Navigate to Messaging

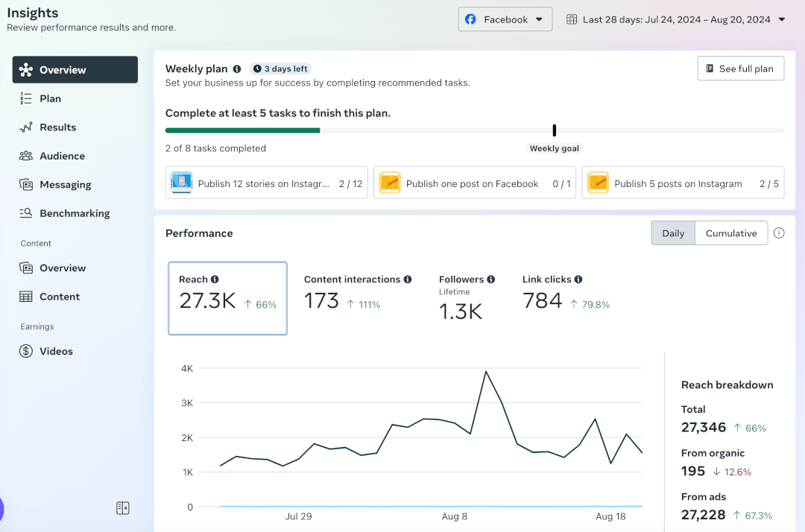75,185
